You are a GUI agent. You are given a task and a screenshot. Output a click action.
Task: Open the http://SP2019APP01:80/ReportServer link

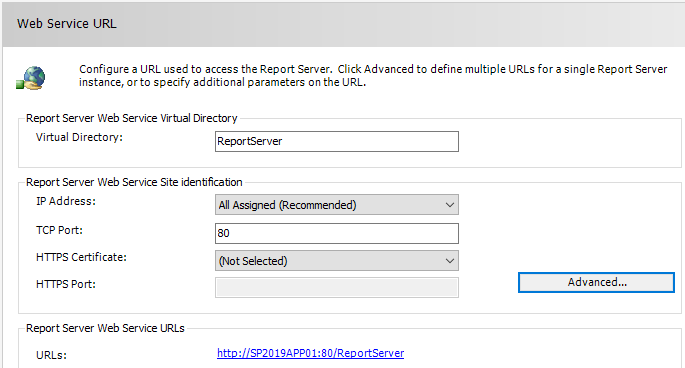311,353
